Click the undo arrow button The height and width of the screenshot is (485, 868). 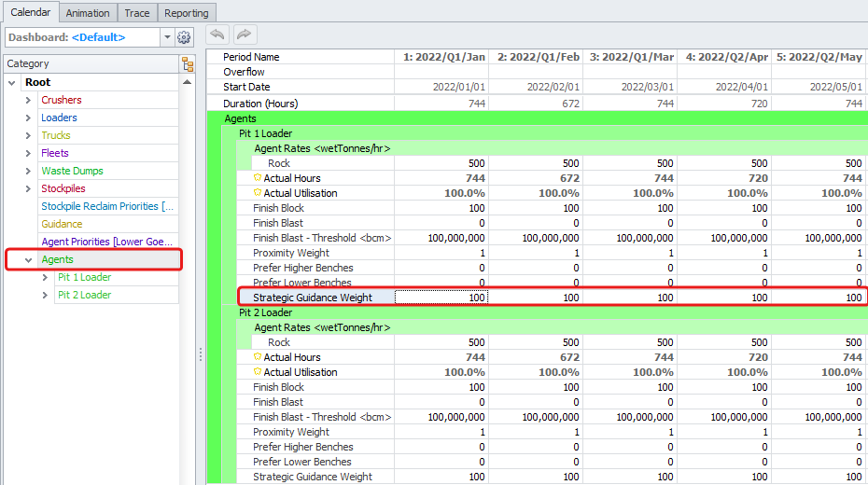coord(217,35)
